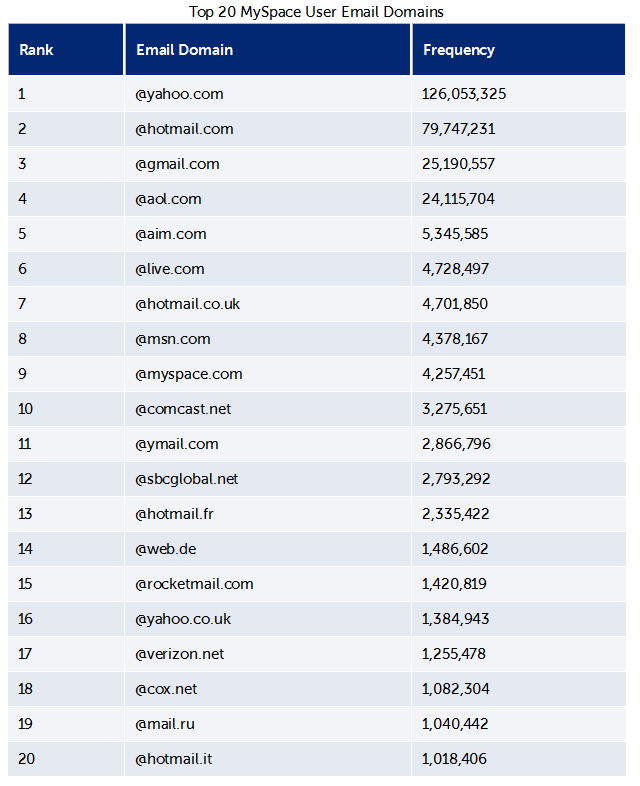Click the table title text

coord(316,12)
